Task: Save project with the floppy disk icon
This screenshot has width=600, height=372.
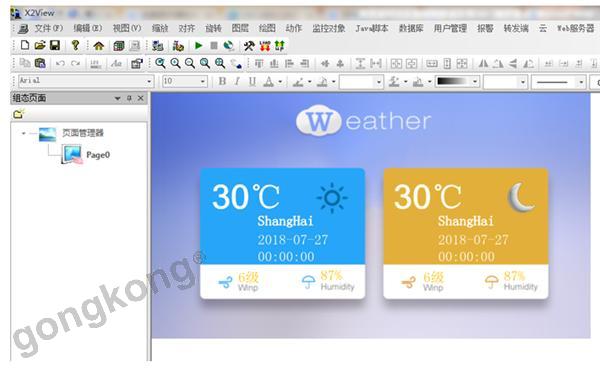Action: click(x=55, y=46)
